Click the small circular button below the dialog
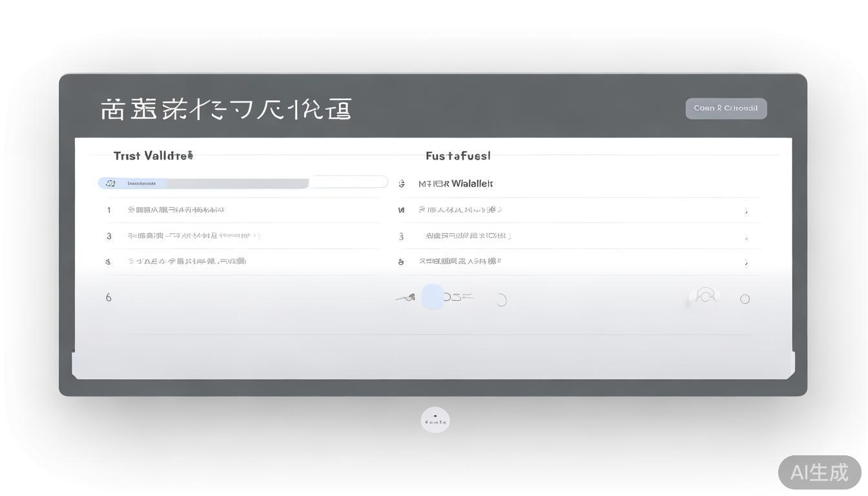Screen dimensions: 868x496 pyautogui.click(x=435, y=419)
